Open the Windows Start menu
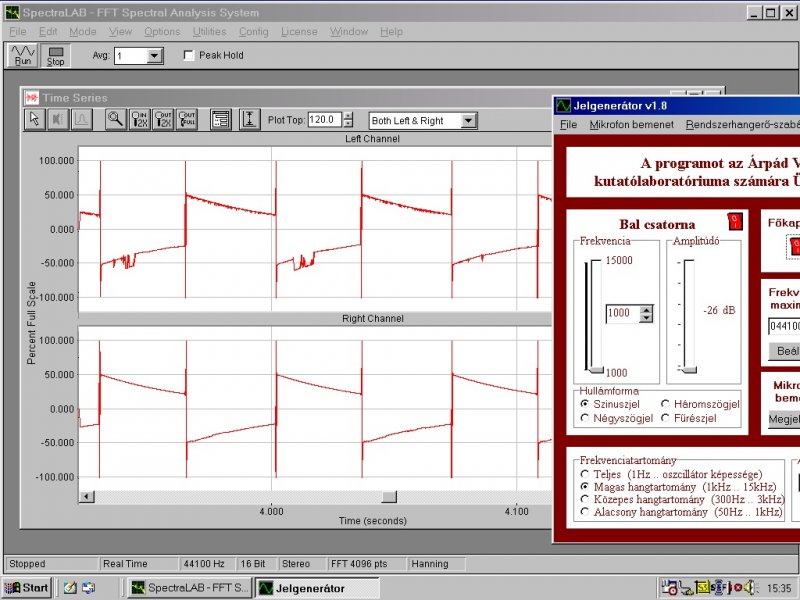This screenshot has height=600, width=800. point(27,588)
